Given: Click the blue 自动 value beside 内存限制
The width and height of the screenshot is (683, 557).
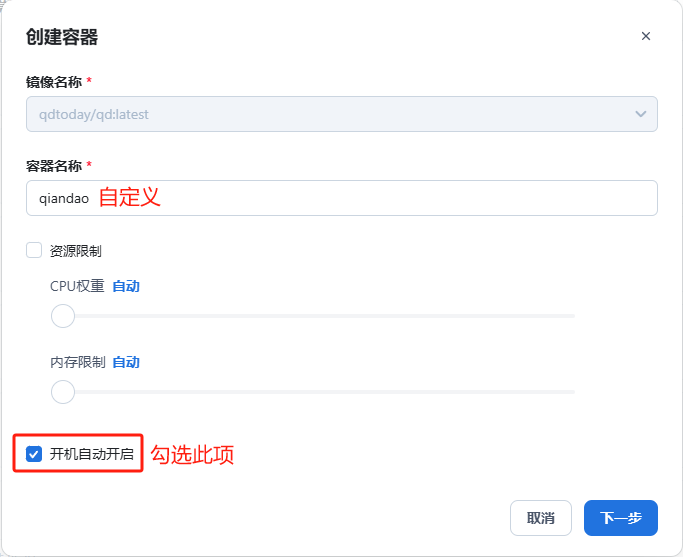Looking at the screenshot, I should click(126, 362).
